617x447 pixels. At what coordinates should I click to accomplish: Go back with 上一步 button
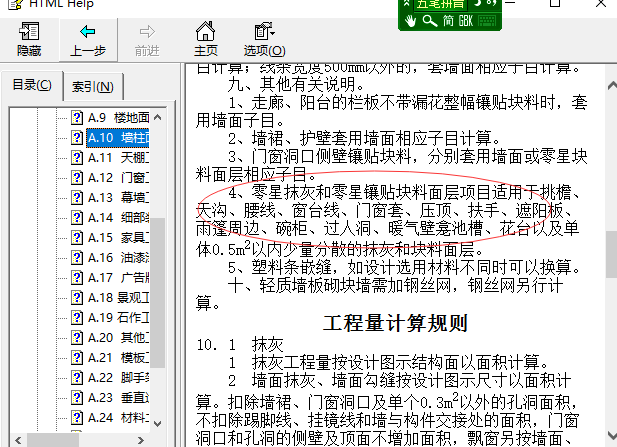88,40
